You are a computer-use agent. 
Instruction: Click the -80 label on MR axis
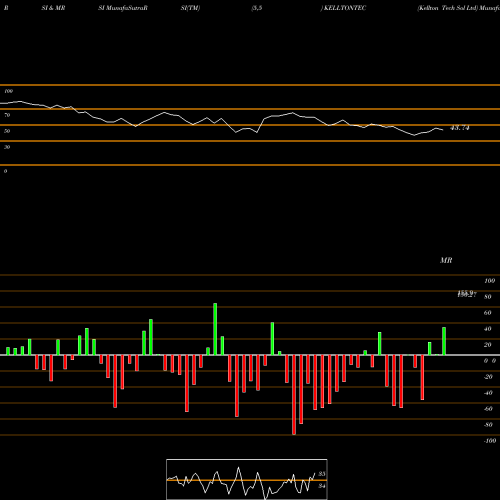488,425
